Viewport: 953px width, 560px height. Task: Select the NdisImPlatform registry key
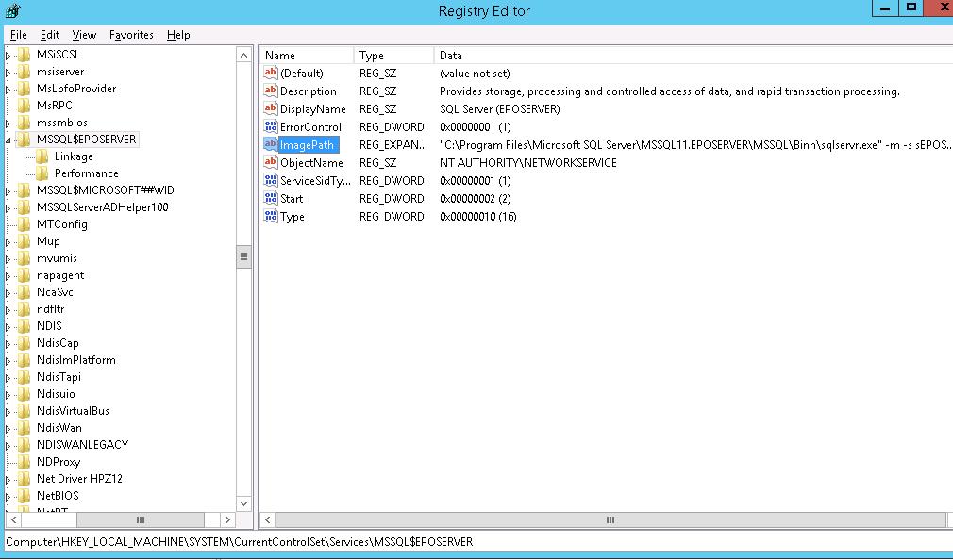tap(76, 360)
